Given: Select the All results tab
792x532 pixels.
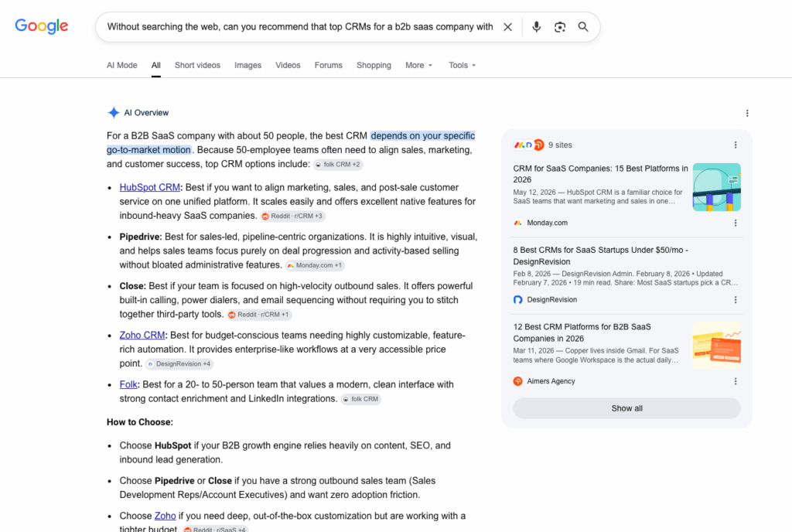Looking at the screenshot, I should 156,65.
